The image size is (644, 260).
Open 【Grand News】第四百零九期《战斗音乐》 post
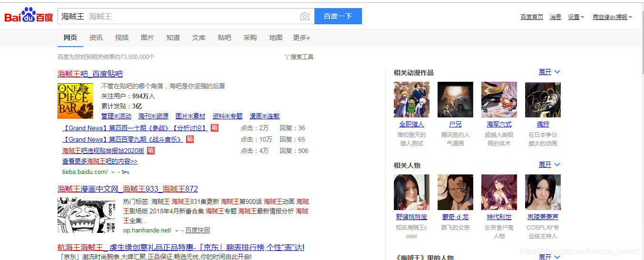pos(123,139)
